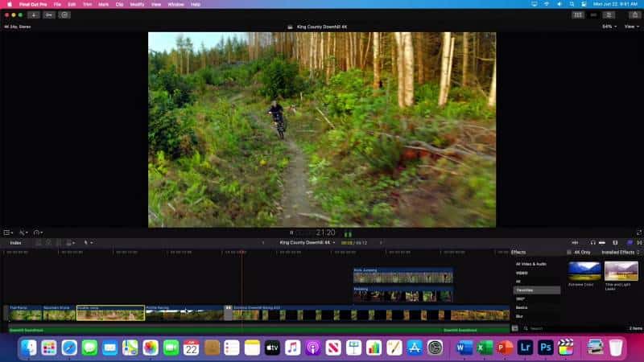Click the Share export button
The width and height of the screenshot is (644, 362).
(x=635, y=14)
